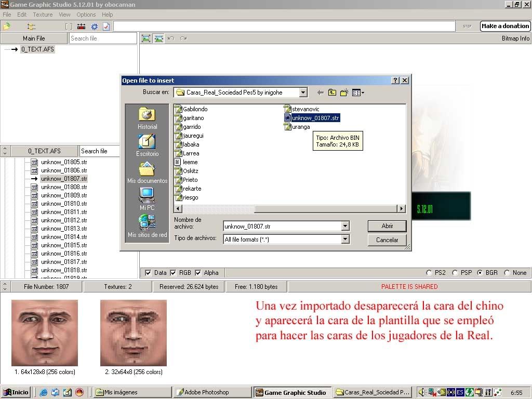
Task: Select the leeme text file in dialog
Action: pyautogui.click(x=187, y=162)
